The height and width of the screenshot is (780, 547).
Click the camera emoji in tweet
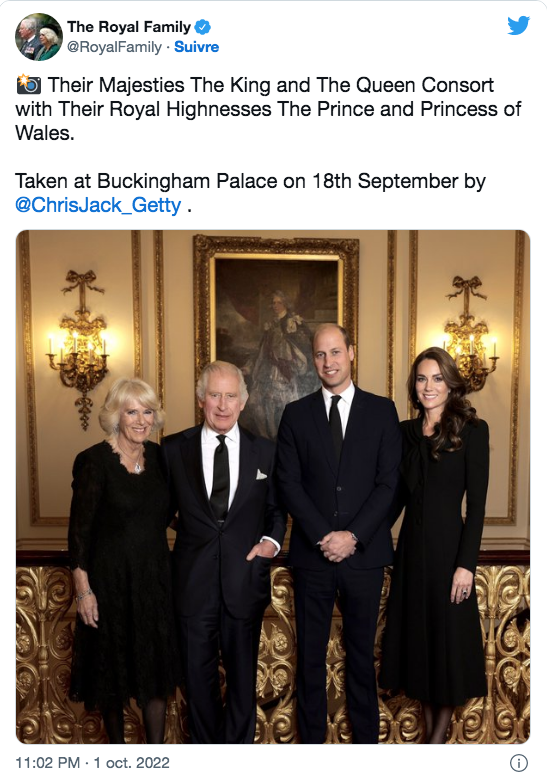pos(29,85)
